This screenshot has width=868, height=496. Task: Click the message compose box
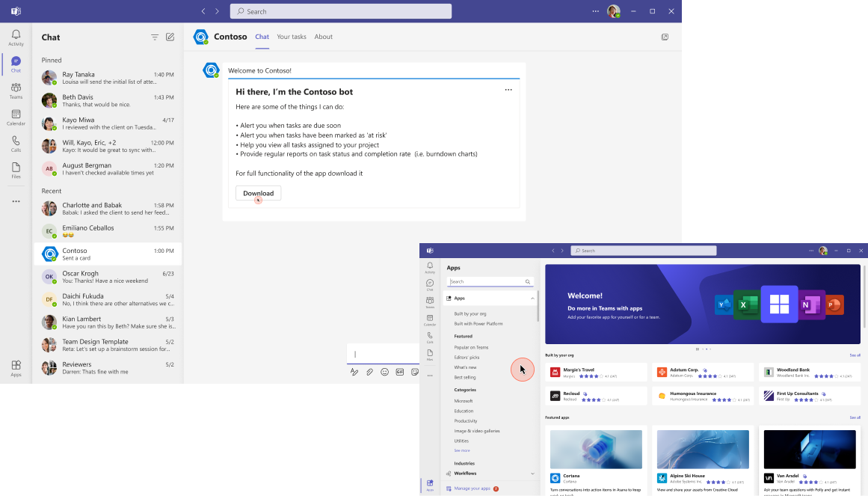coord(383,354)
